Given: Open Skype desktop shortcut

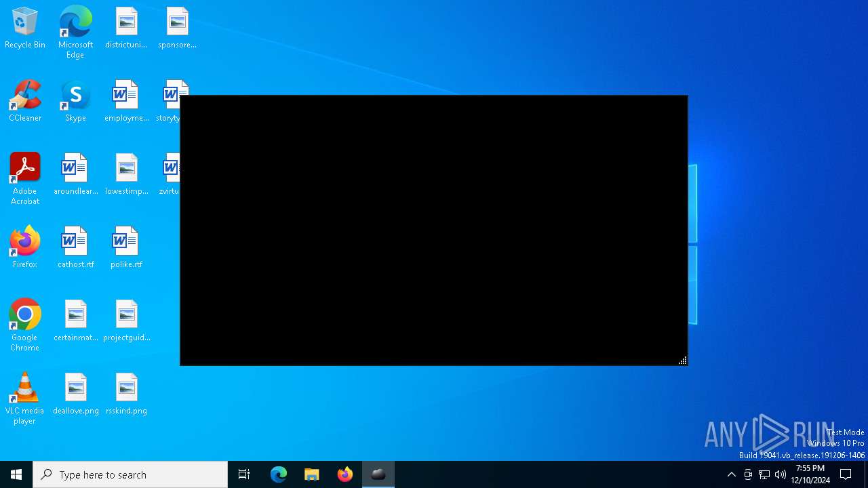Looking at the screenshot, I should [75, 101].
